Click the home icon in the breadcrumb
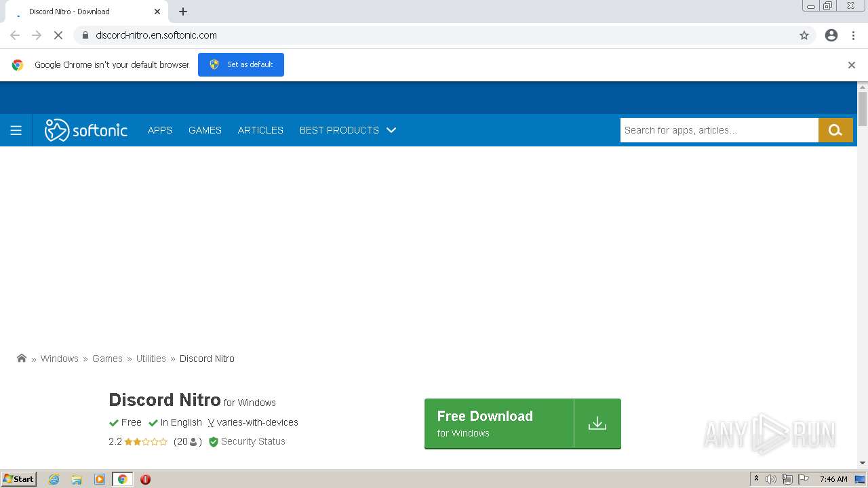 (x=22, y=359)
